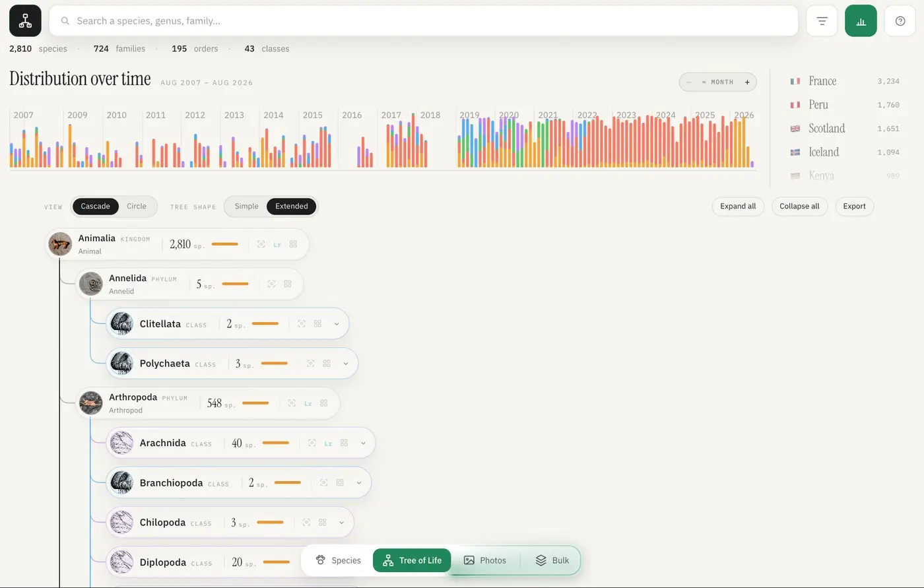Click the Arthropoda crab thumbnail
The height and width of the screenshot is (588, 924).
pos(90,403)
